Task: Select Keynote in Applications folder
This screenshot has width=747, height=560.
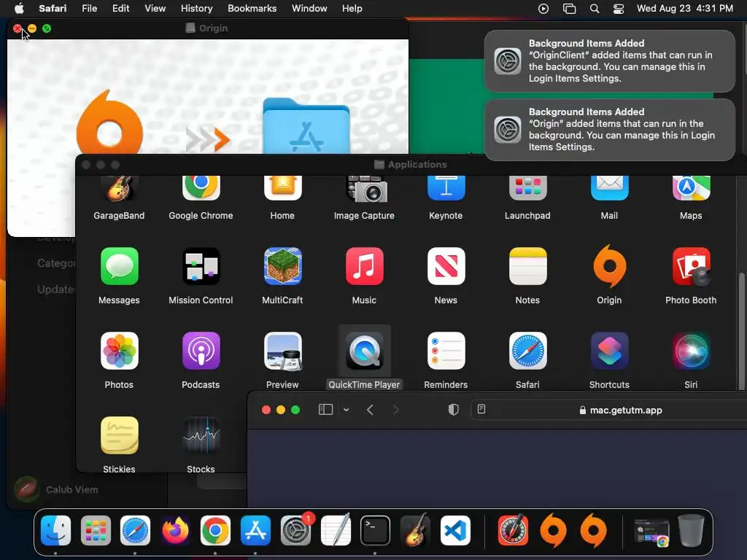Action: point(446,188)
